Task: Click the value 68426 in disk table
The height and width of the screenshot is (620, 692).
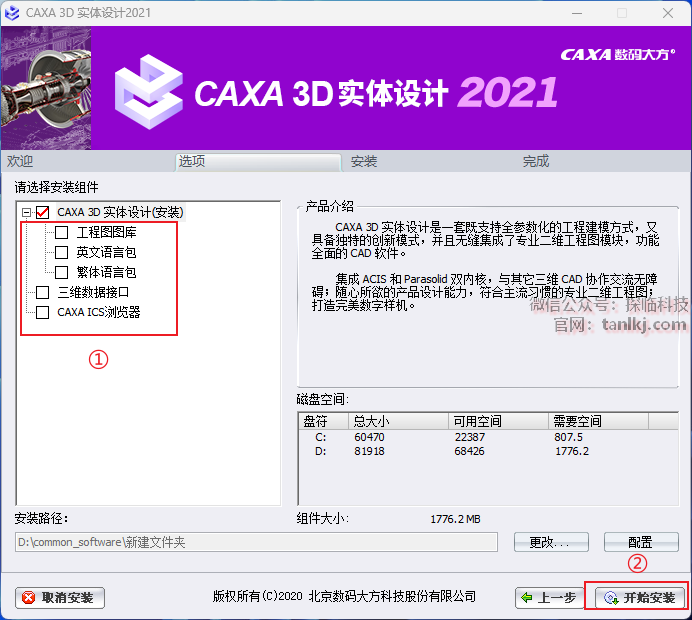Action: click(x=470, y=451)
